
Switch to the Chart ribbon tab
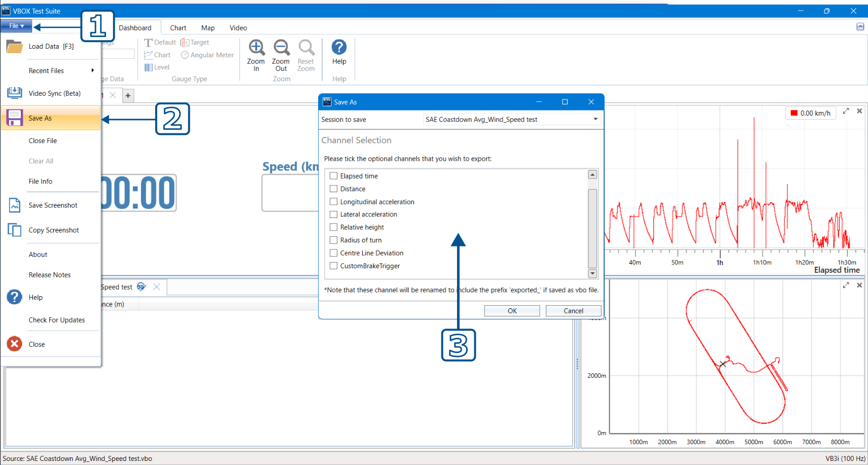(x=178, y=28)
